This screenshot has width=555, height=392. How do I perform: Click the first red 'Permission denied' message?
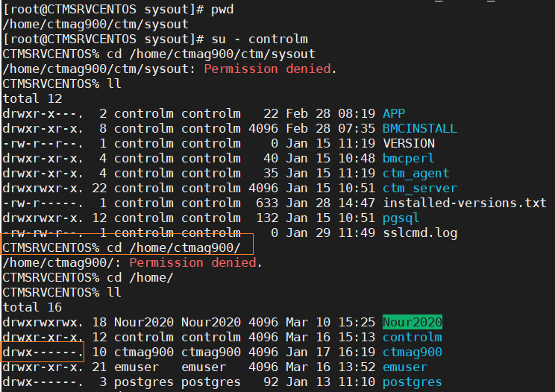[x=268, y=69]
